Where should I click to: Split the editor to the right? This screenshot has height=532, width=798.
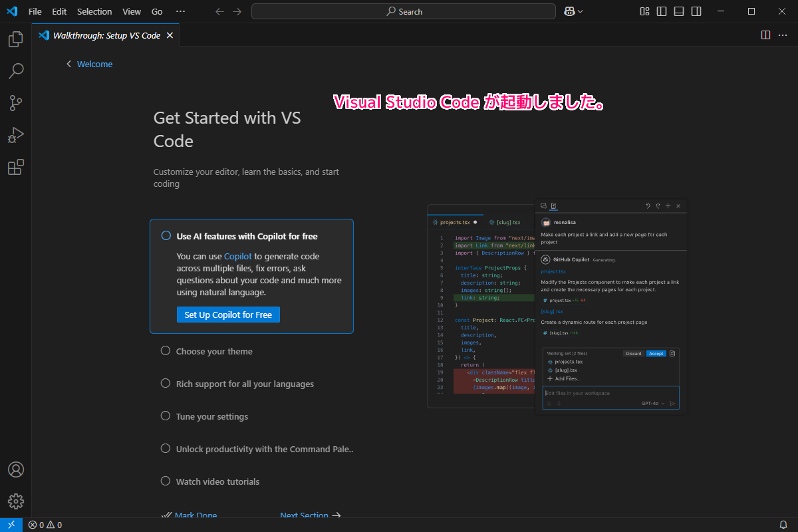tap(765, 35)
